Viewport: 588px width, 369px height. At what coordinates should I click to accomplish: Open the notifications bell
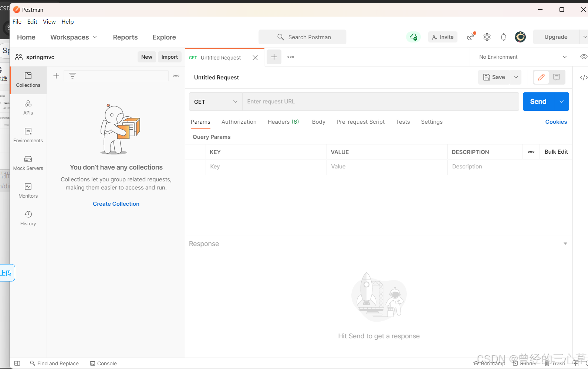(504, 37)
